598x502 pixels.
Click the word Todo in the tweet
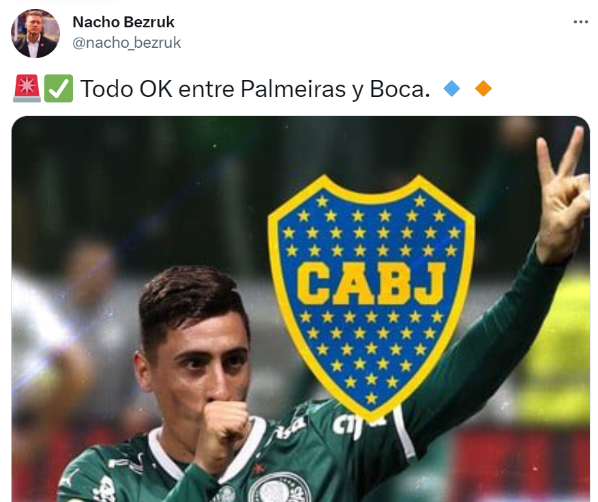[x=107, y=89]
